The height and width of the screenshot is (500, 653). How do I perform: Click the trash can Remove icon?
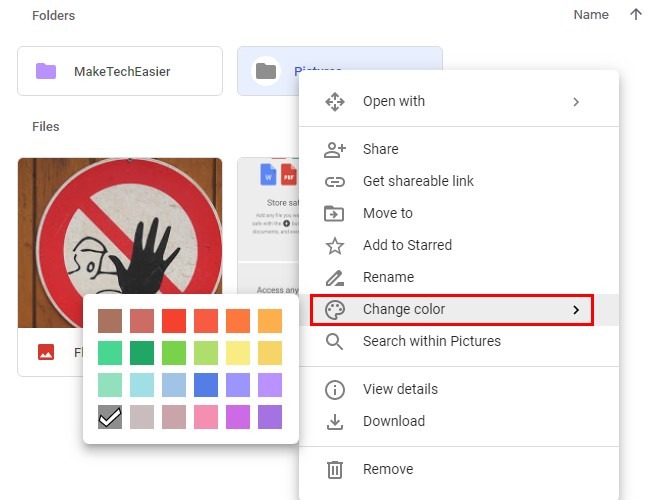pyautogui.click(x=335, y=469)
